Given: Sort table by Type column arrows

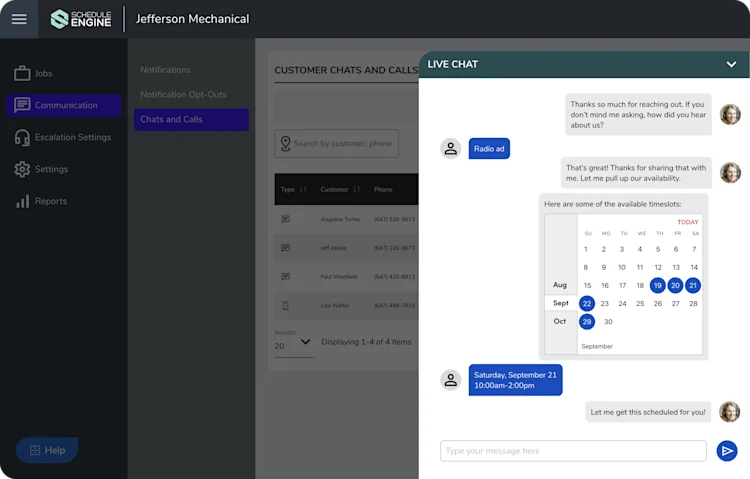Looking at the screenshot, I should tap(303, 189).
